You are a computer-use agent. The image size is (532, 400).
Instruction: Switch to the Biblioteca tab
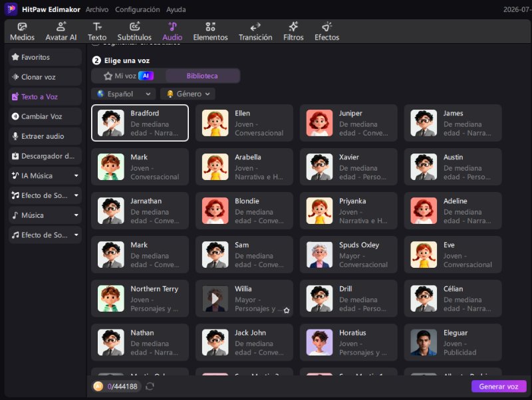(202, 76)
